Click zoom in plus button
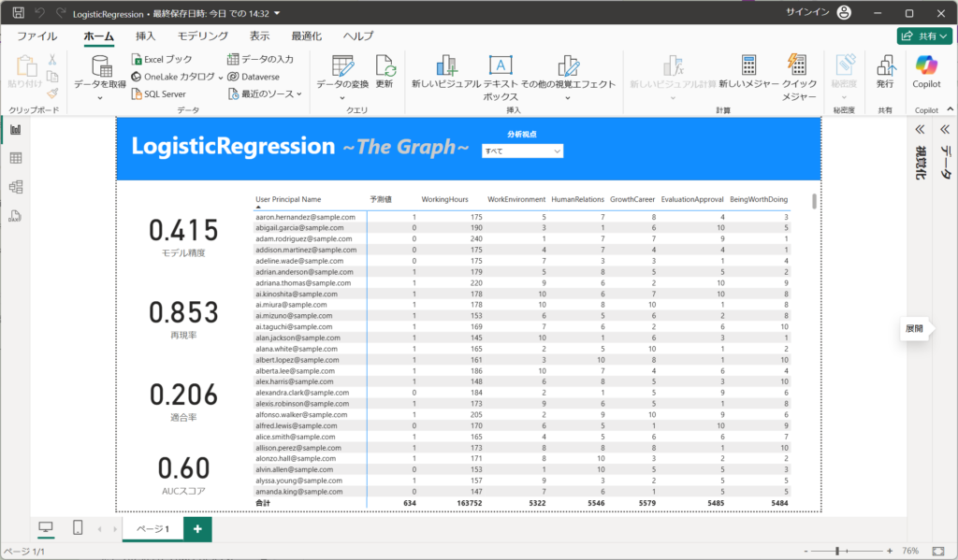This screenshot has width=958, height=560. click(890, 551)
